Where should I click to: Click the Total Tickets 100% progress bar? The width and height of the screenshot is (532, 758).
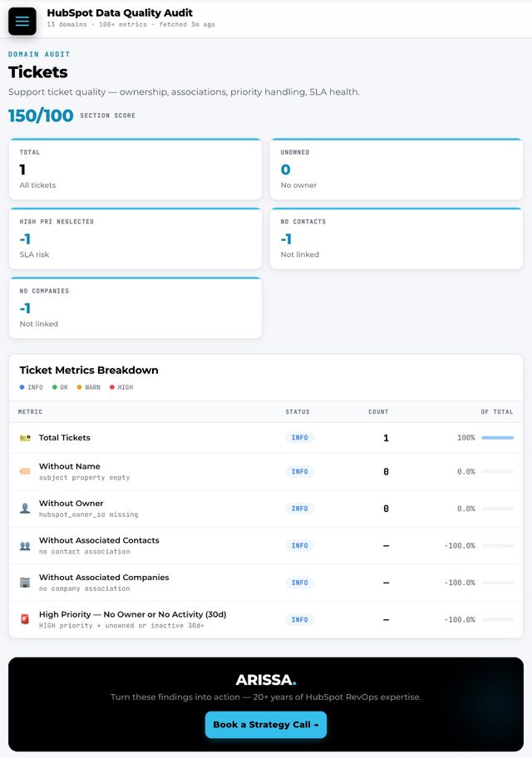[x=497, y=438]
